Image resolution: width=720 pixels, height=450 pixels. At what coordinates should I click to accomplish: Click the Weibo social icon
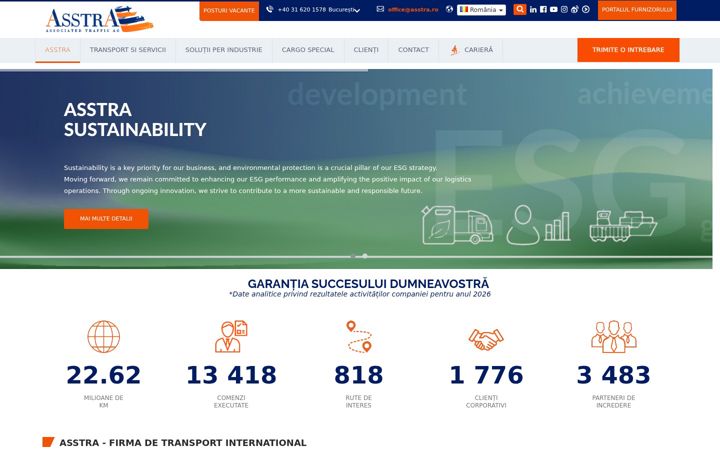(x=575, y=9)
